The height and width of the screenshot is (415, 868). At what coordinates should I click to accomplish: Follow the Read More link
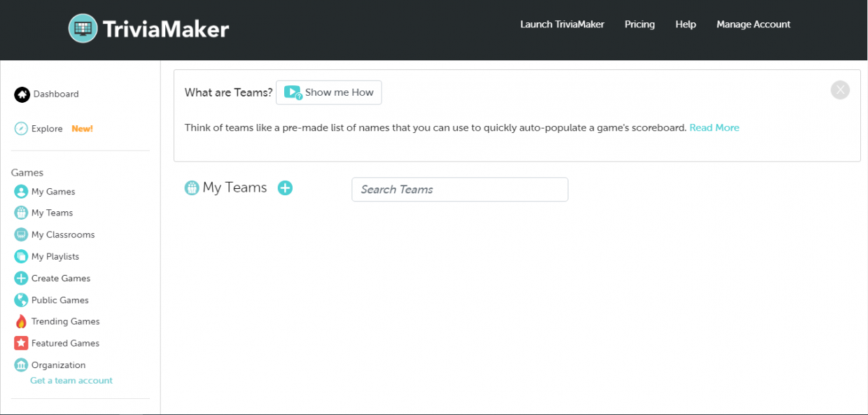point(714,128)
